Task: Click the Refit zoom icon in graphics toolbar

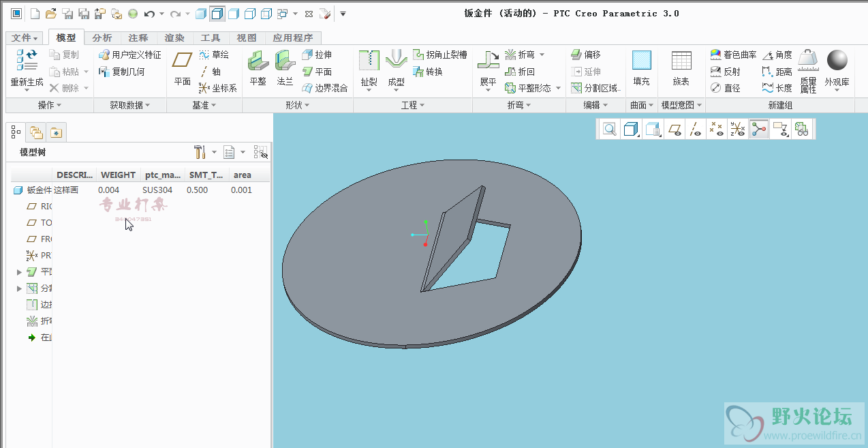Action: 609,129
